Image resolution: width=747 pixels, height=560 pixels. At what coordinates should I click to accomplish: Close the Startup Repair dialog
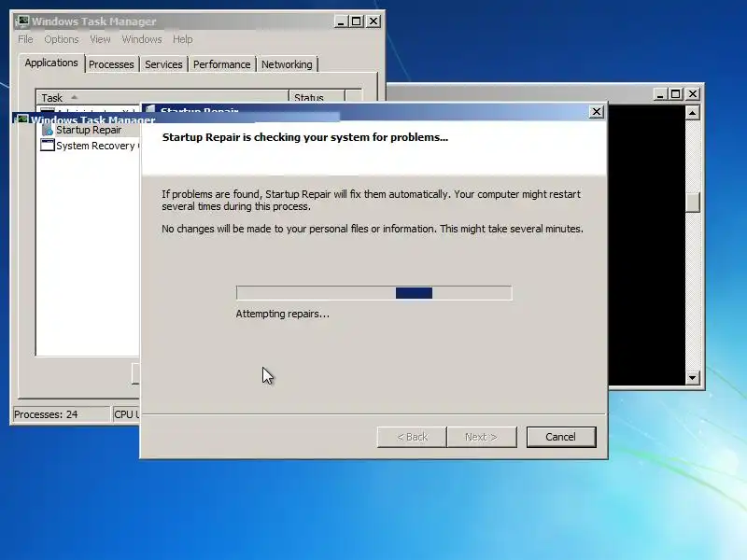(x=596, y=111)
